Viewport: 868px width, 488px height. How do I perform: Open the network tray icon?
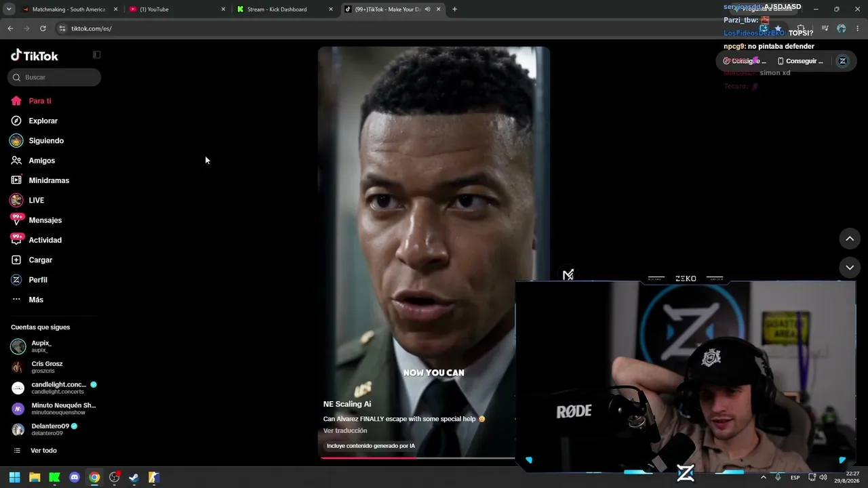click(x=812, y=477)
